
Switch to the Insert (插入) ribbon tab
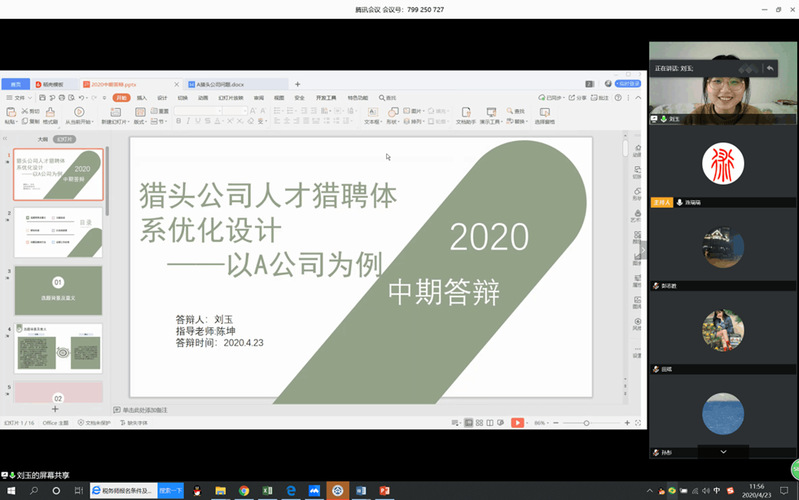142,98
